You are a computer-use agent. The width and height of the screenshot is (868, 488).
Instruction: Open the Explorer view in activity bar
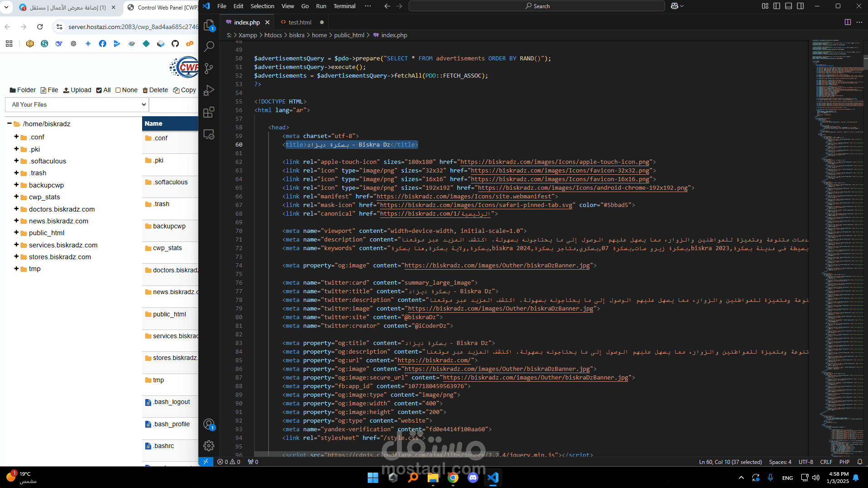(209, 25)
